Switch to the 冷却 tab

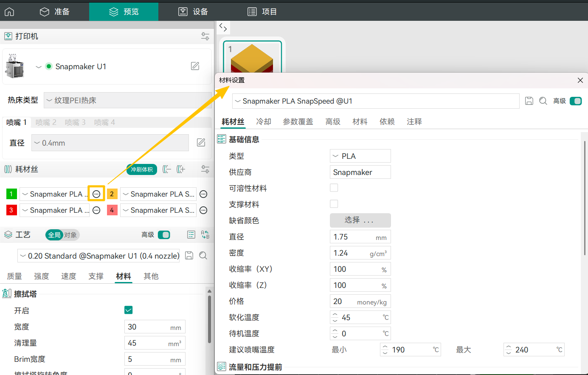click(263, 121)
